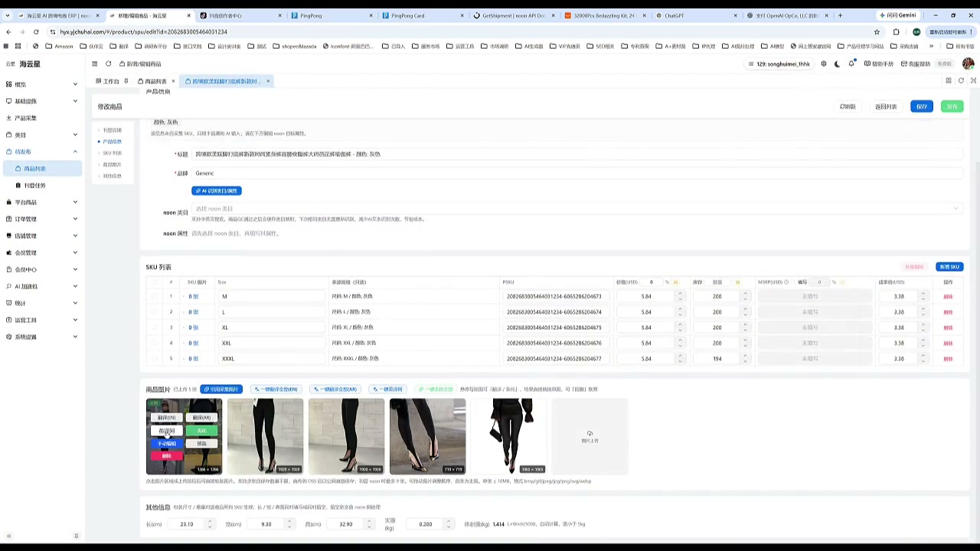Viewport: 980px width, 551px height.
Task: Collapse the sidebar using the hamburger icon
Action: [x=95, y=64]
